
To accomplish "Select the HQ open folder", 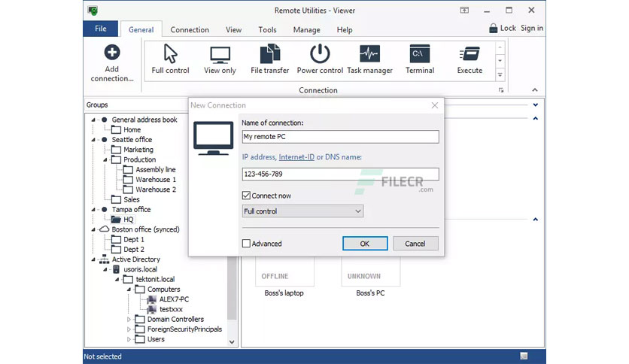I will pyautogui.click(x=116, y=220).
